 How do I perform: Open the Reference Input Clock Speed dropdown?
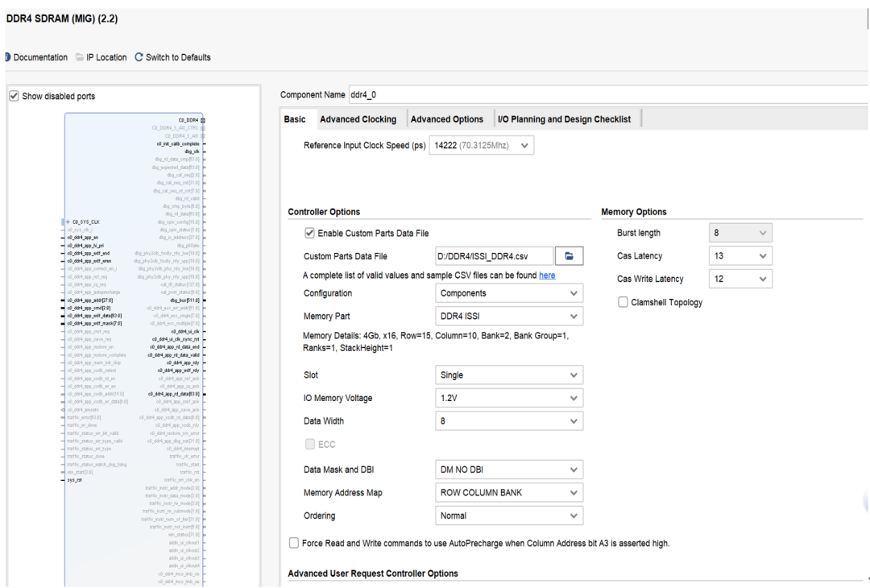click(x=524, y=146)
